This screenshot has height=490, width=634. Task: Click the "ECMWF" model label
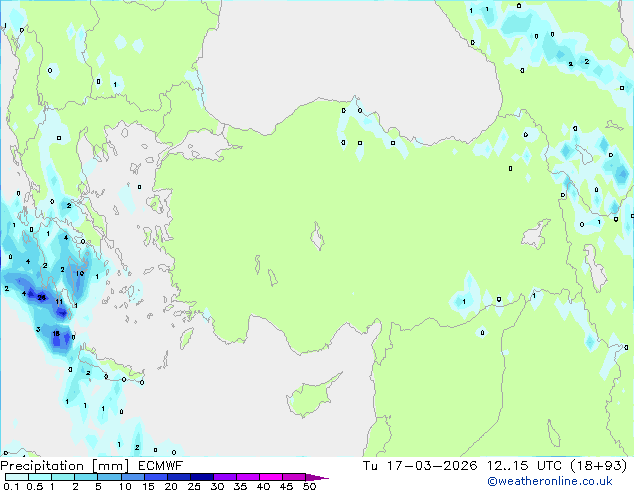(x=161, y=466)
